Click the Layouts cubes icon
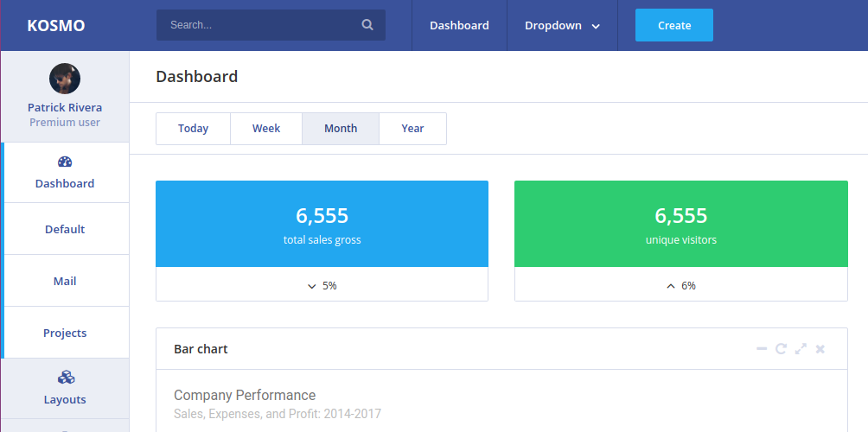The height and width of the screenshot is (432, 868). (x=65, y=378)
